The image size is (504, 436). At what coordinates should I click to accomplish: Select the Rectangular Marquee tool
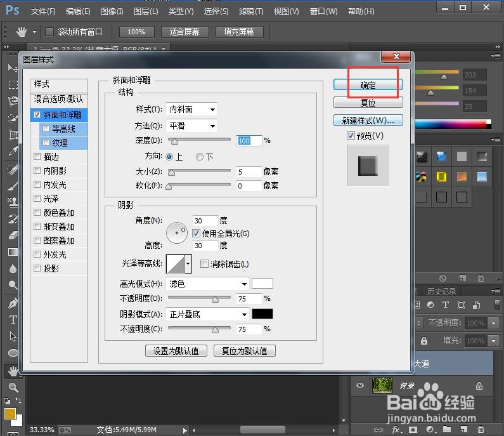[13, 84]
